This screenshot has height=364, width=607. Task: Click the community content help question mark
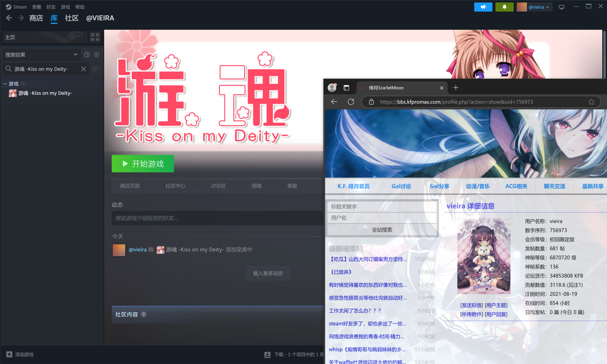[143, 314]
